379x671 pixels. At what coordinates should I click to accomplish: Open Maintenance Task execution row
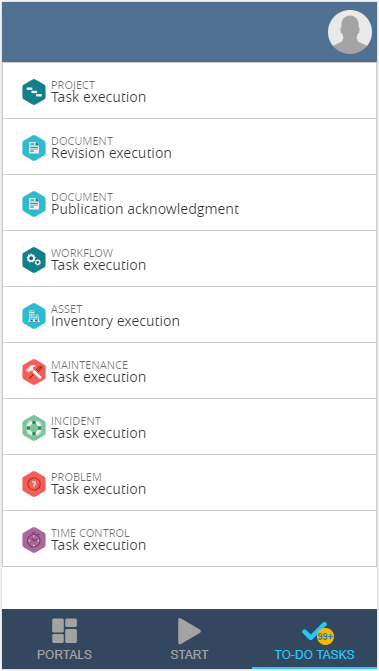(190, 371)
